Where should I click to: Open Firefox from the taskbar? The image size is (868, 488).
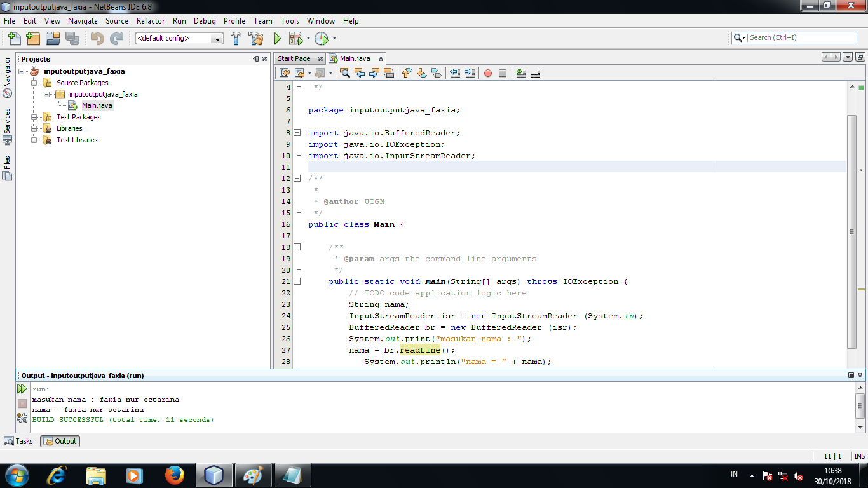coord(176,475)
